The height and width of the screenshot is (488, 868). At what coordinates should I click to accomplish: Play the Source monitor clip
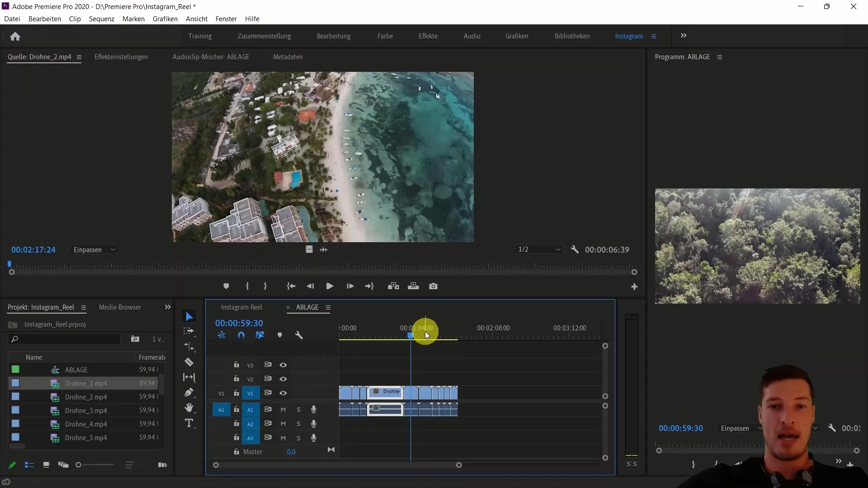click(x=330, y=286)
